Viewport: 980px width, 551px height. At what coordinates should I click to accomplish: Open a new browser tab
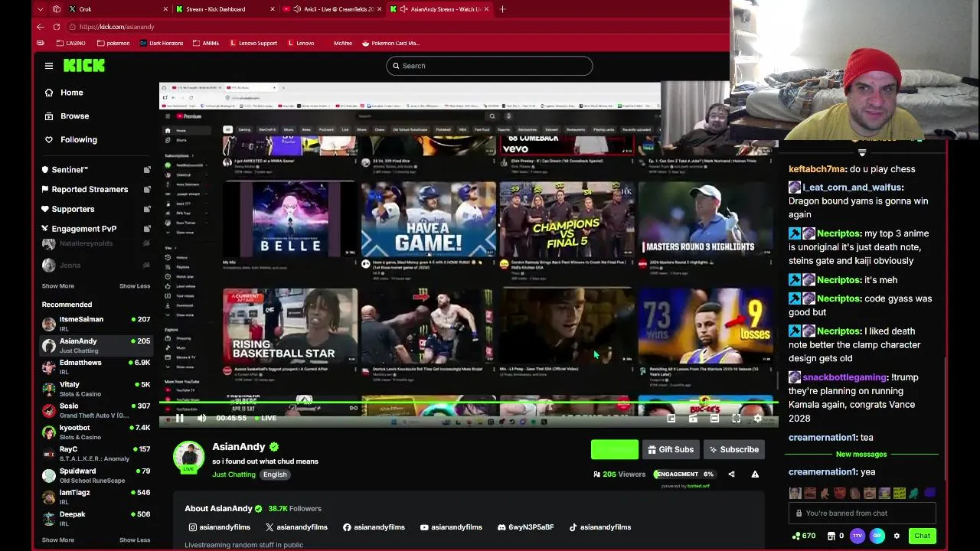tap(502, 9)
